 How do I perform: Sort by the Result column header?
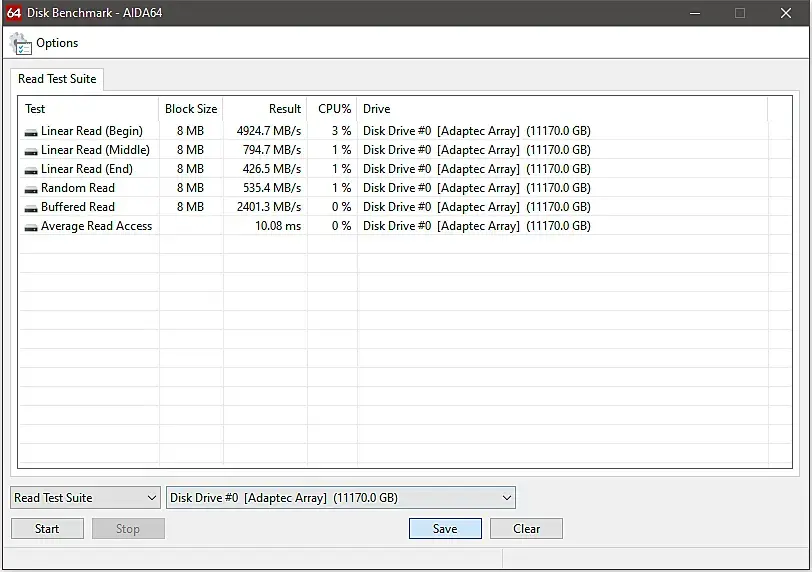(x=265, y=109)
